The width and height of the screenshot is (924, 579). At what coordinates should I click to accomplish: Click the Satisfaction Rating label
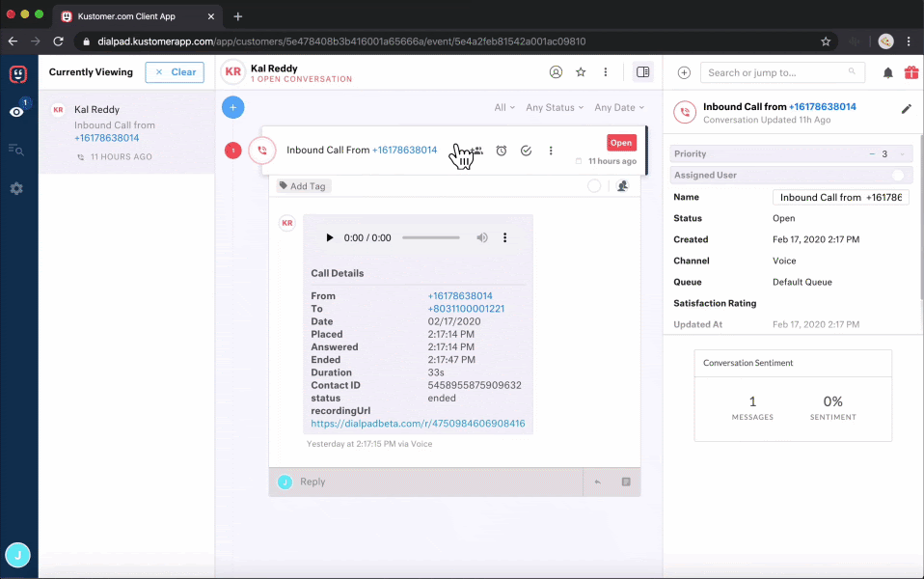point(715,303)
